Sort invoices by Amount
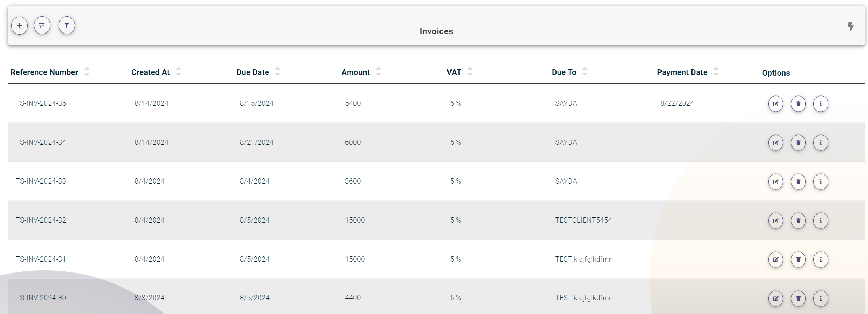This screenshot has width=868, height=314. coord(378,72)
